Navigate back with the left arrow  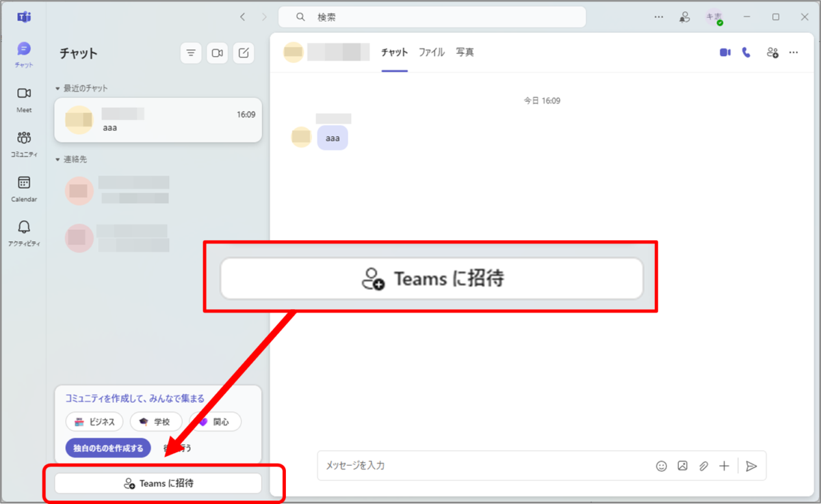(x=242, y=17)
